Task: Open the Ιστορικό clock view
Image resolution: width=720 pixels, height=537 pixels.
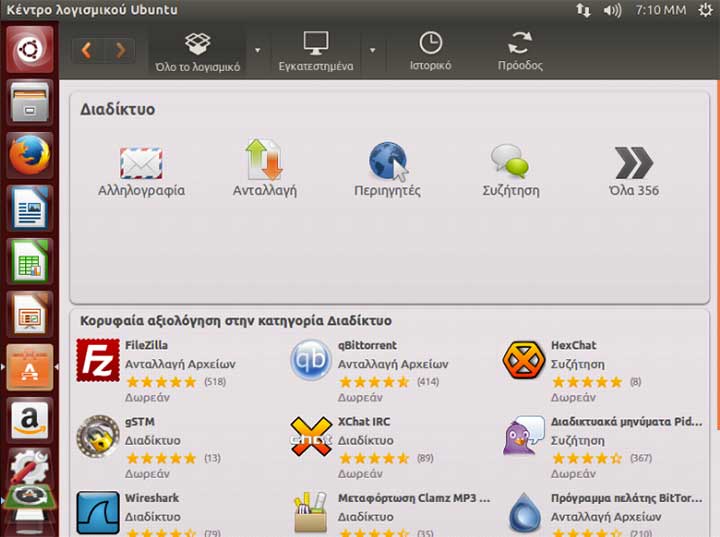Action: point(430,51)
